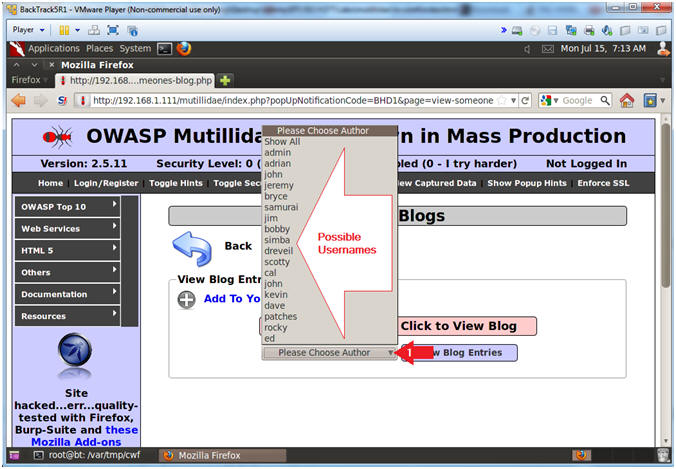676x469 pixels.
Task: Click the plus icon beside Add To Your Blog
Action: click(x=186, y=300)
